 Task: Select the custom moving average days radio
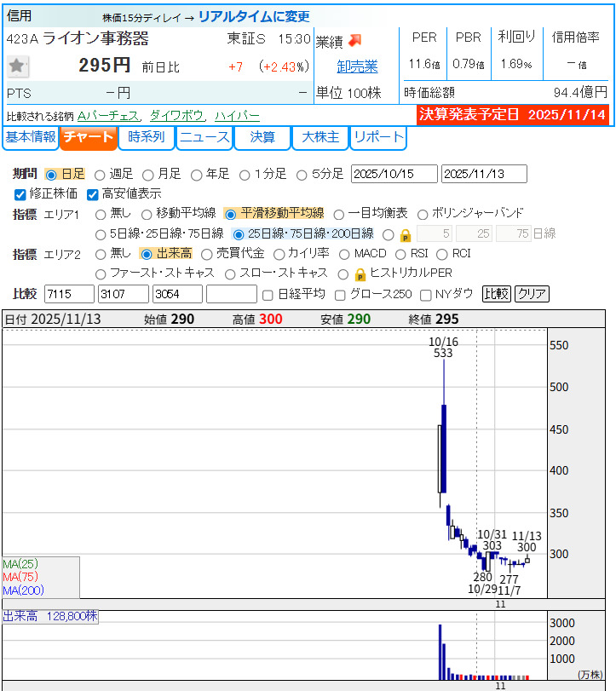[388, 234]
